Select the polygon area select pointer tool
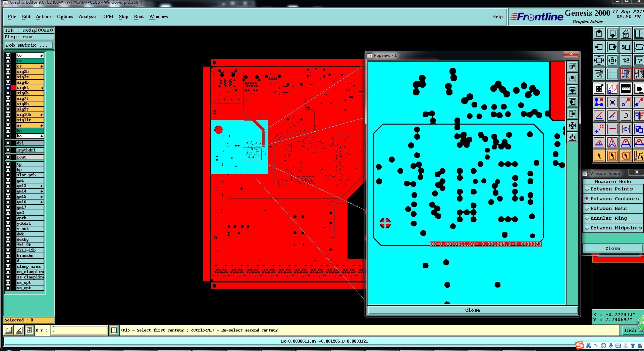Screen dimensions: 644x351 [626, 156]
